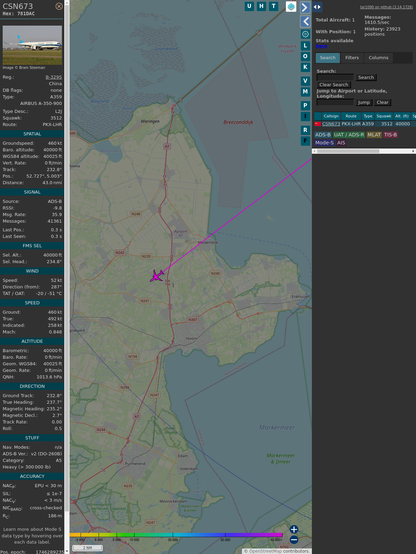
Task: Click the altitude color scale bar
Action: [x=176, y=535]
